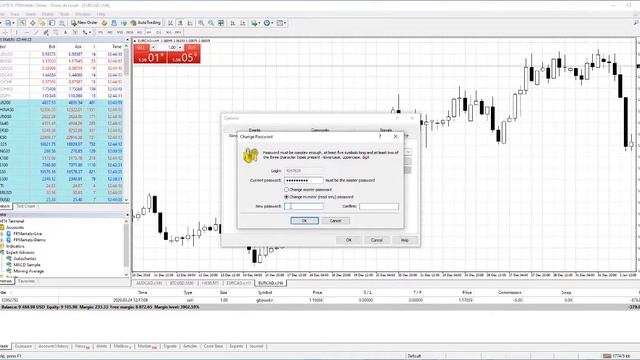Image resolution: width=640 pixels, height=360 pixels.
Task: Draw a vertical line tool
Action: tap(16, 32)
